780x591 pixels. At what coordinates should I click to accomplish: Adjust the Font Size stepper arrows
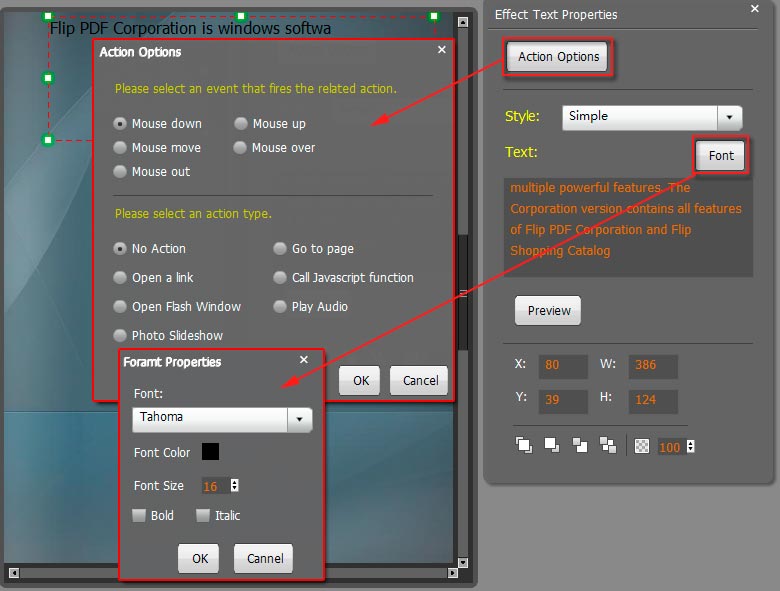pyautogui.click(x=235, y=486)
